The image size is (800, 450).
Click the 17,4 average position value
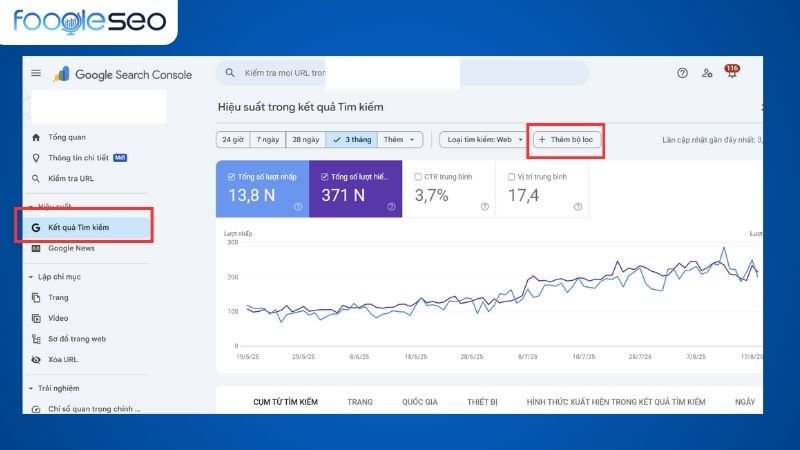[523, 195]
